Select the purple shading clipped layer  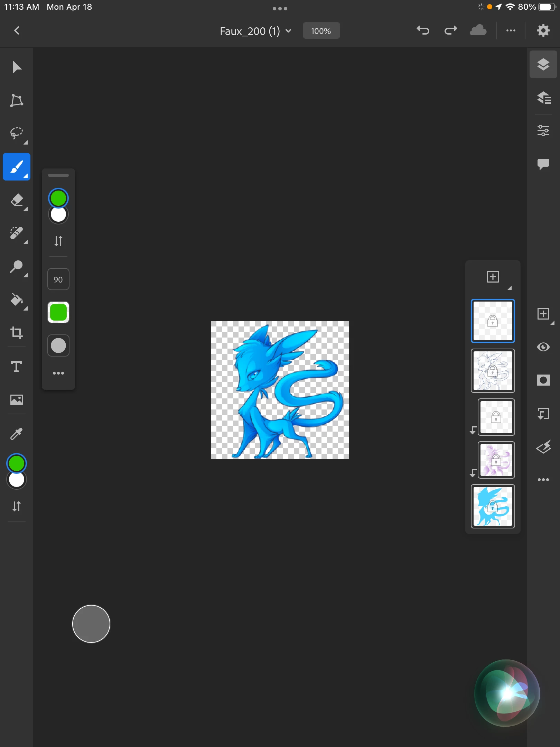[x=496, y=460]
